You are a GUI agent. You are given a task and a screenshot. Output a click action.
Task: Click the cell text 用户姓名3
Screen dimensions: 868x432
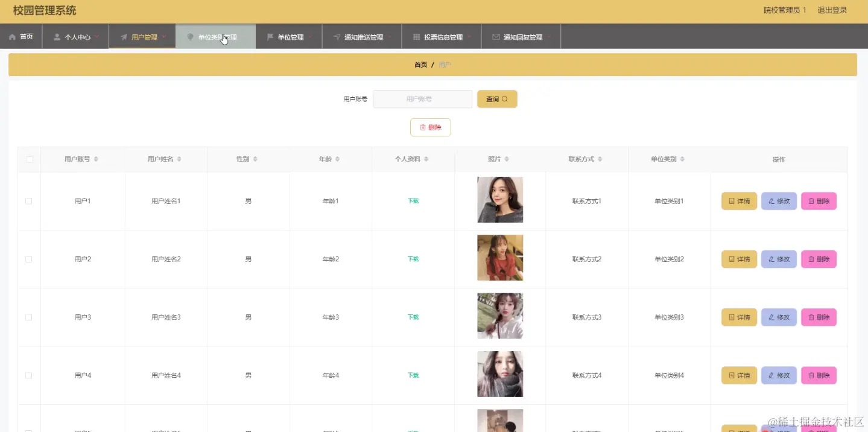pos(166,317)
